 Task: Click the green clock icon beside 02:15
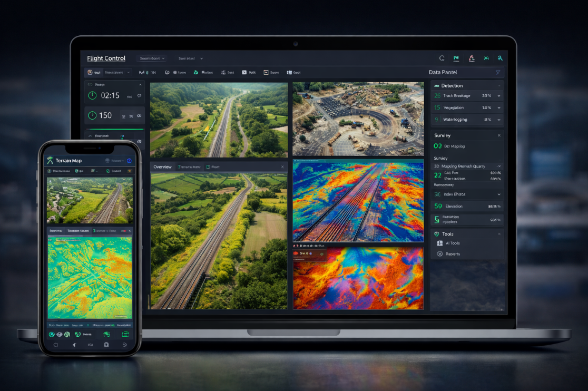click(x=92, y=95)
